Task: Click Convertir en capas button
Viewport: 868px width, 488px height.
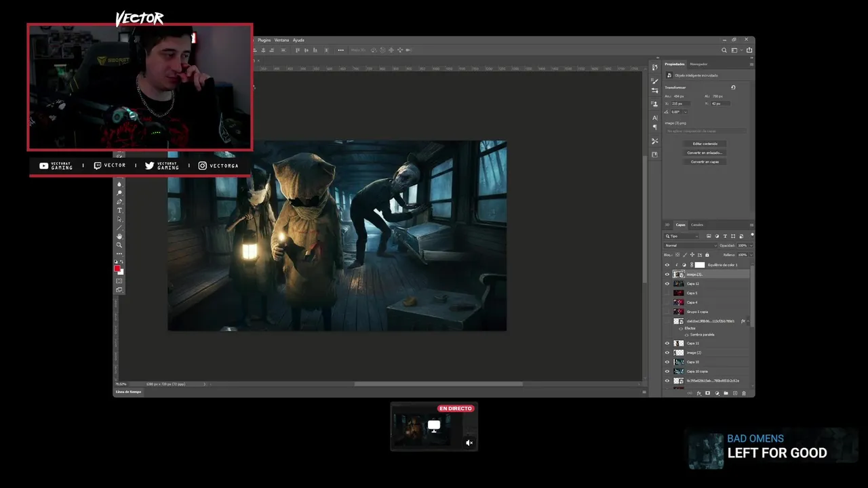Action: coord(705,162)
